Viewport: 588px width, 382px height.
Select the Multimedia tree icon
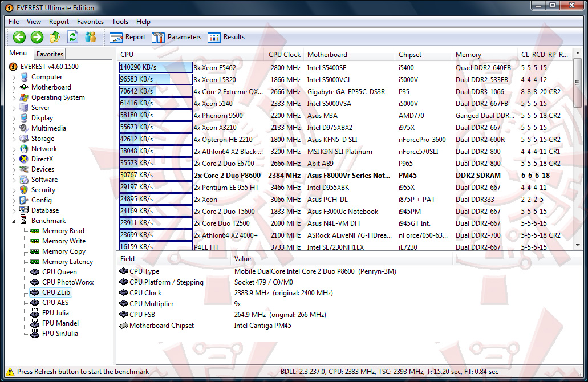coord(25,128)
